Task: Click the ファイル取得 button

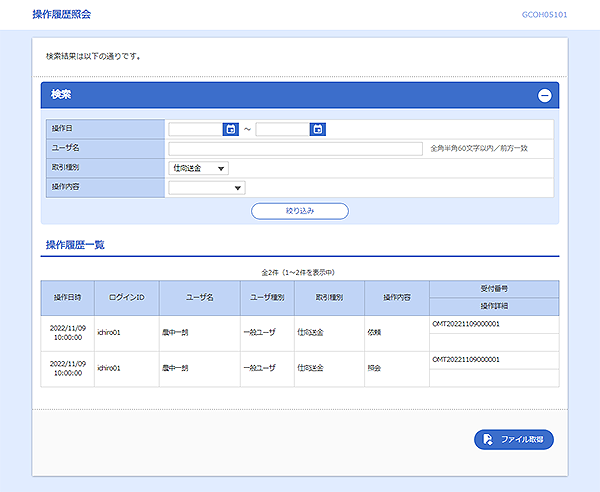Action: 514,439
